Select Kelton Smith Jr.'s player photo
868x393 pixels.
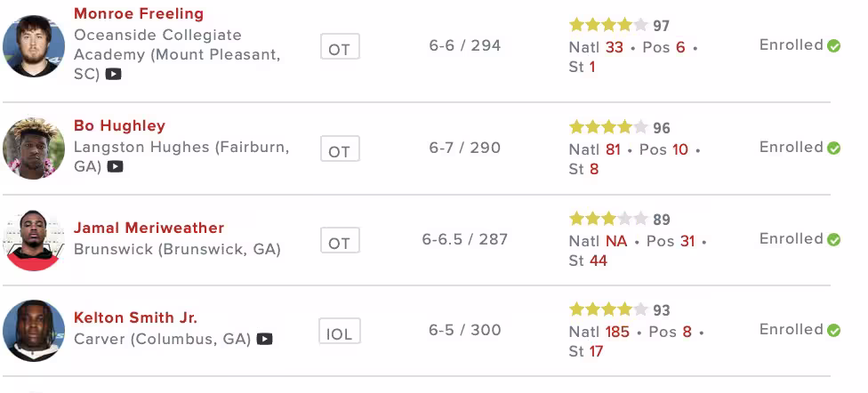pos(34,331)
